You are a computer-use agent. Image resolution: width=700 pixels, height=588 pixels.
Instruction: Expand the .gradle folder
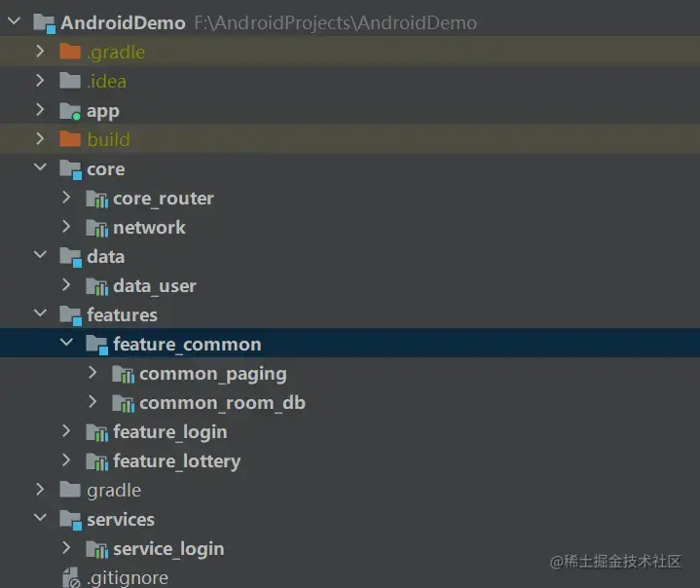pos(40,51)
